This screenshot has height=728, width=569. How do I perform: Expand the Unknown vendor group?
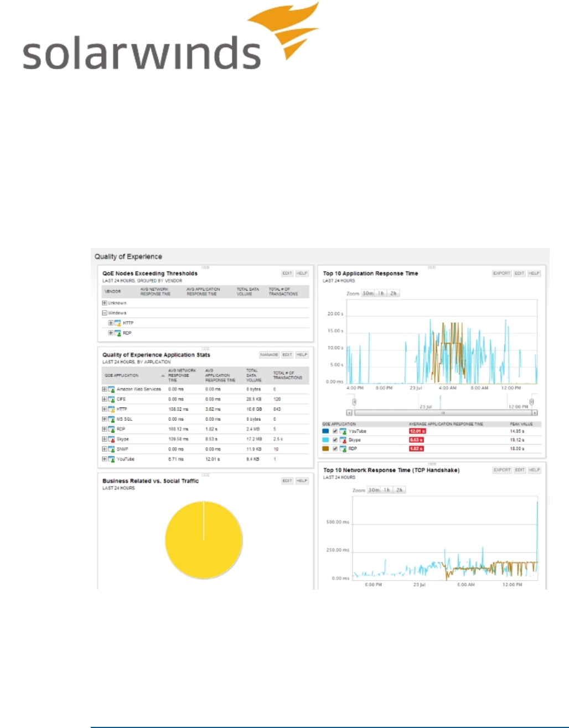(x=105, y=303)
